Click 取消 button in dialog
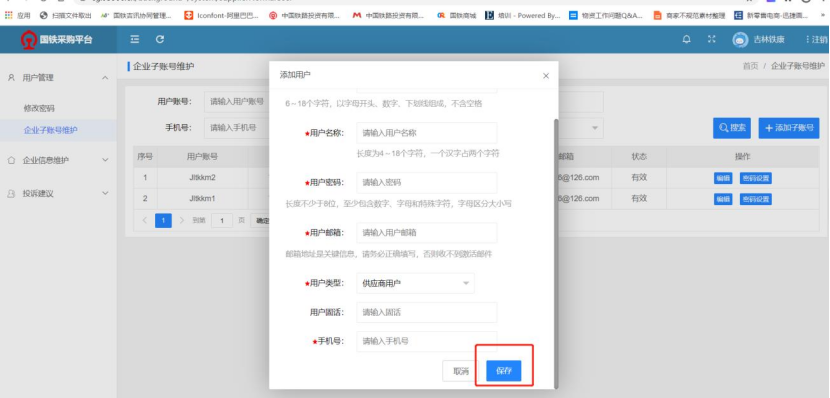The height and width of the screenshot is (398, 830). 461,371
